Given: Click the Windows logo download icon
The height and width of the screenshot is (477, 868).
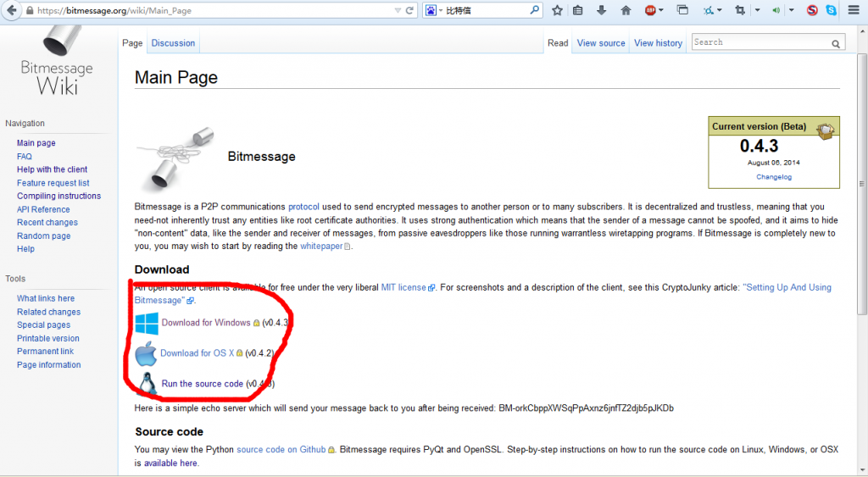Looking at the screenshot, I should [147, 323].
